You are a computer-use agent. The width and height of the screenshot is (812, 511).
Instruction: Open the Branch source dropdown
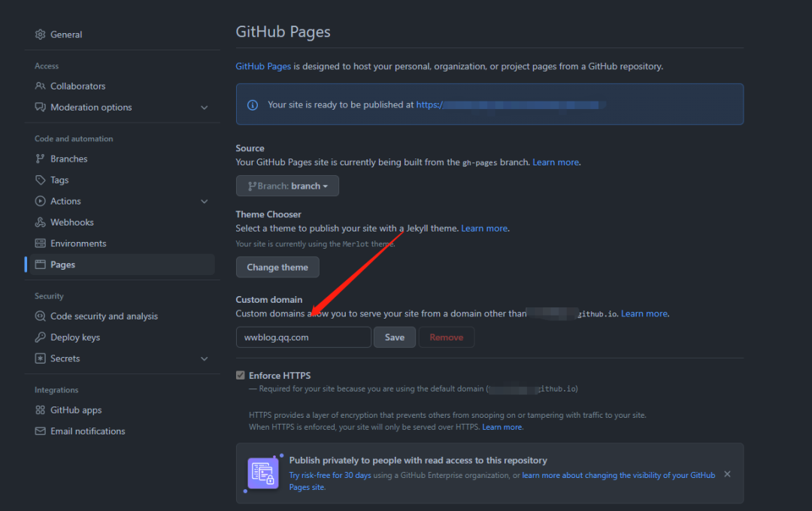(x=287, y=186)
